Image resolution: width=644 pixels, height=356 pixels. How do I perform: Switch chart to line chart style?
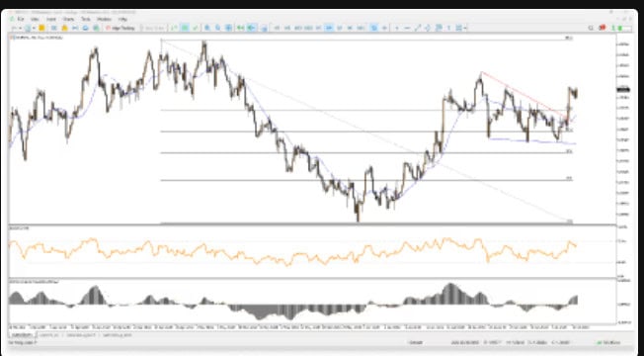[x=196, y=28]
